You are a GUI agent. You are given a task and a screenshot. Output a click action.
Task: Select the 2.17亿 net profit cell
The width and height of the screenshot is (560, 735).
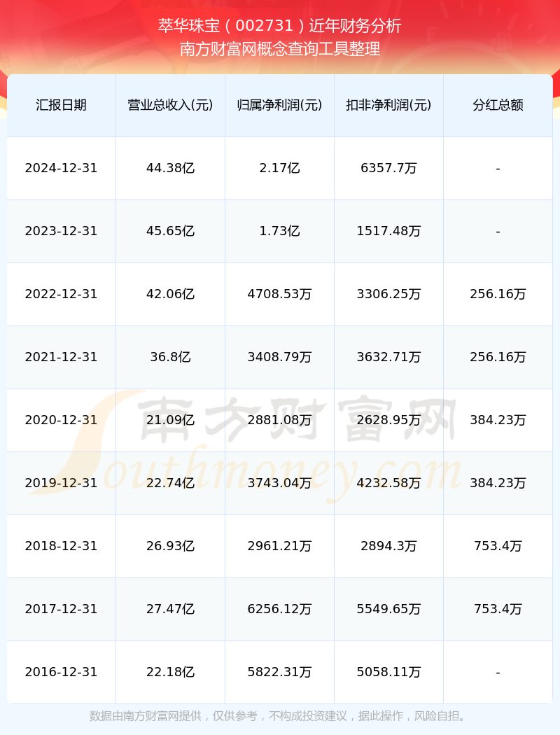point(280,168)
